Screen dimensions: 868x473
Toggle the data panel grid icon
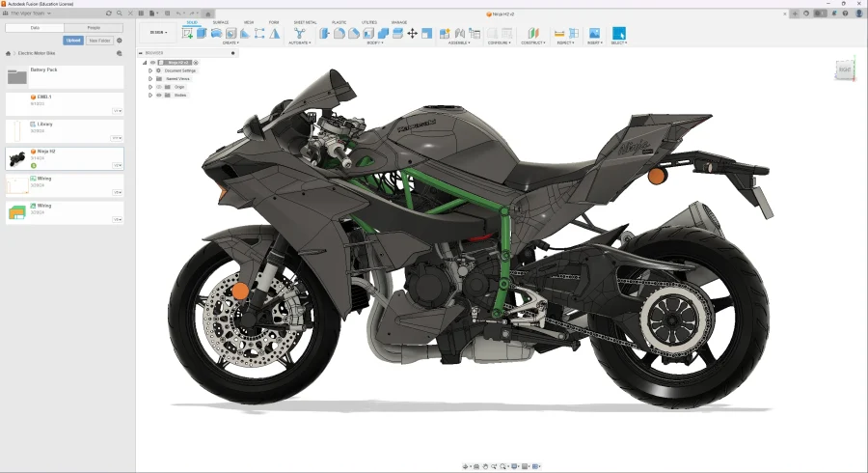141,14
